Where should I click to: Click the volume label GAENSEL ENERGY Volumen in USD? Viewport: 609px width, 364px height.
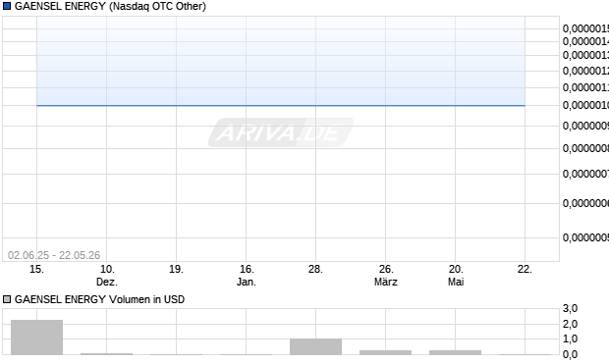click(99, 299)
